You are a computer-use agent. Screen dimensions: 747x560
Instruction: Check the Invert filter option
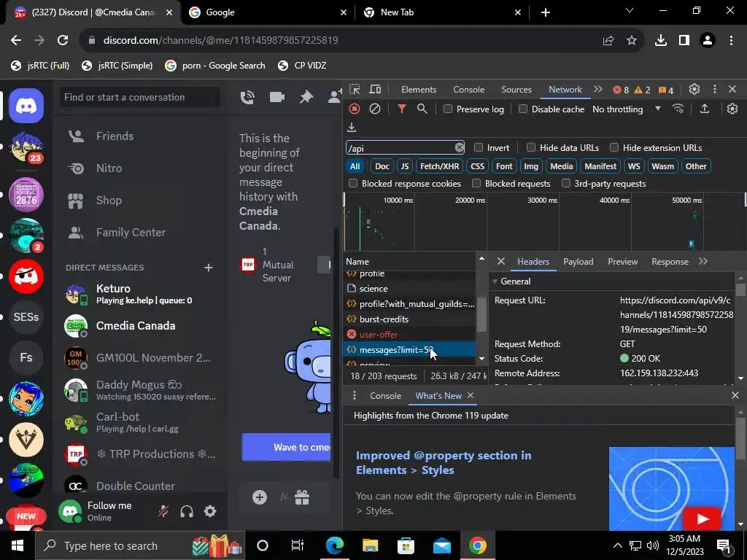click(x=479, y=147)
